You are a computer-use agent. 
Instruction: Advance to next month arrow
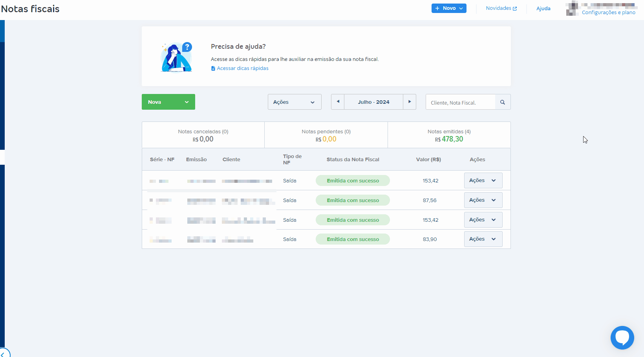pos(410,102)
